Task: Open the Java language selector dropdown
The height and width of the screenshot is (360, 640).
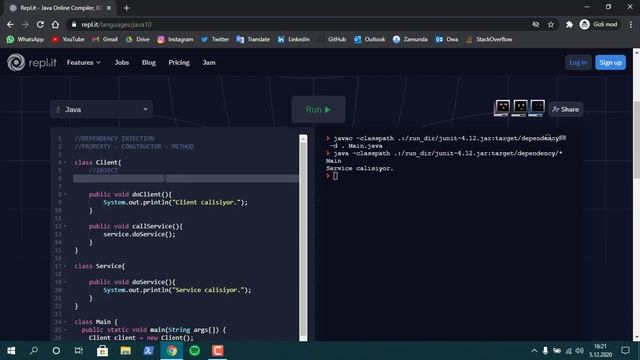Action: (101, 109)
